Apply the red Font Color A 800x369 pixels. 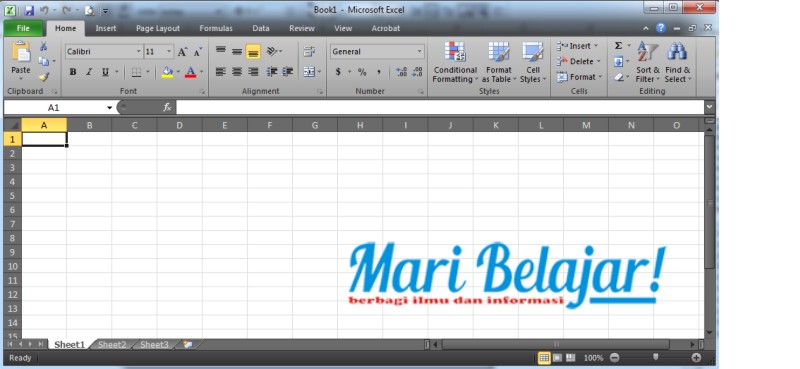pos(191,72)
